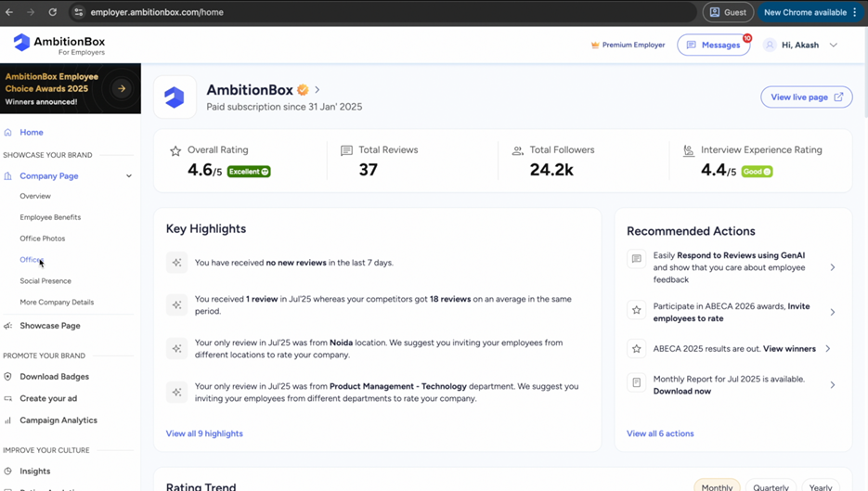Open the Messages inbox button
Viewport: 868px width, 491px height.
click(713, 45)
